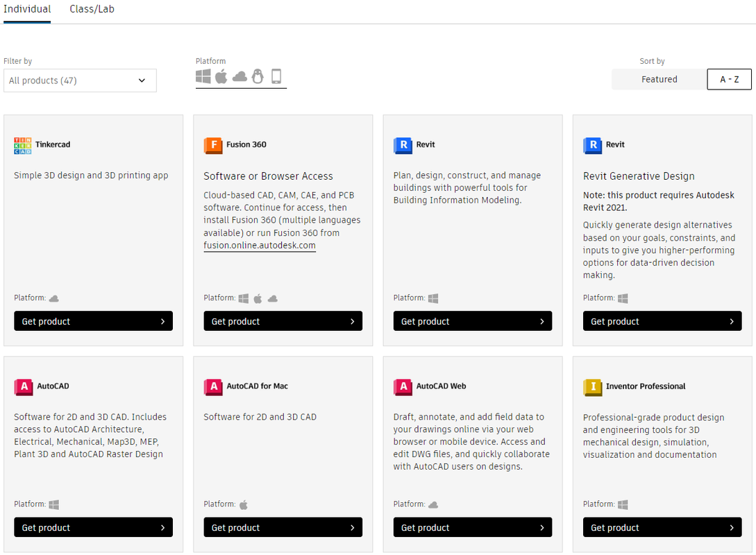Click Fusion 360's Apple platform icon
756x555 pixels.
click(x=258, y=299)
